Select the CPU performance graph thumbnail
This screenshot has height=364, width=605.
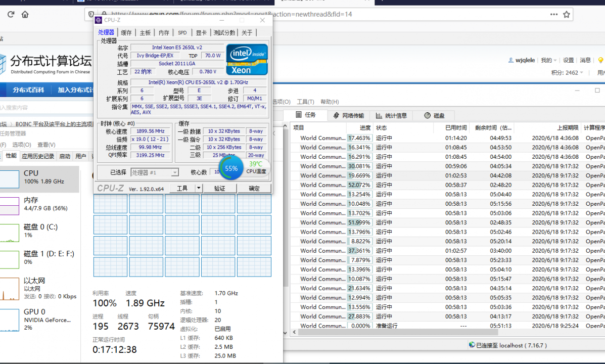9,179
